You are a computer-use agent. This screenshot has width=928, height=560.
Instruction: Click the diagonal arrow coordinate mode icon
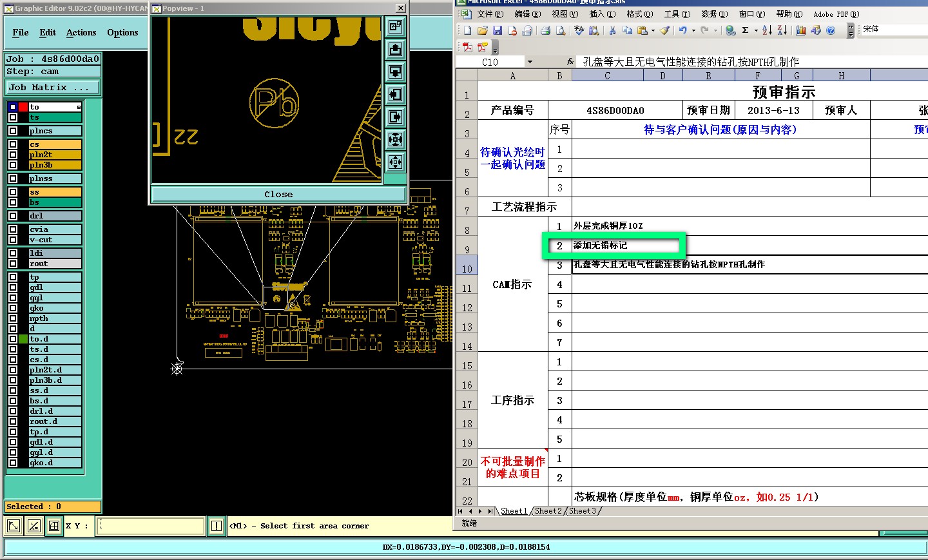(x=13, y=526)
